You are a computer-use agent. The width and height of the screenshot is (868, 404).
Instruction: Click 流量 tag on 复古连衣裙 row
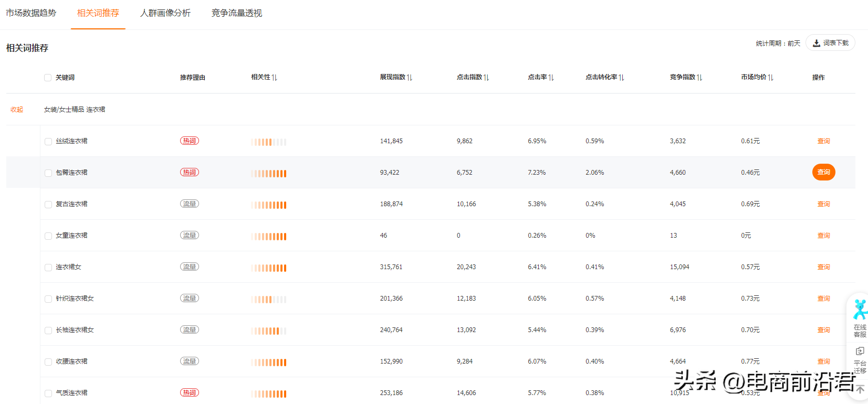coord(190,204)
